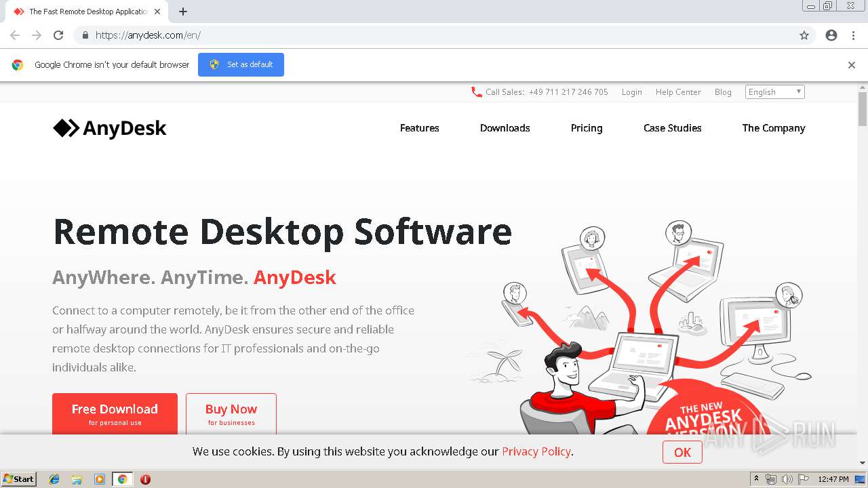The height and width of the screenshot is (488, 868).
Task: Bookmark this page with the star icon
Action: tap(804, 35)
